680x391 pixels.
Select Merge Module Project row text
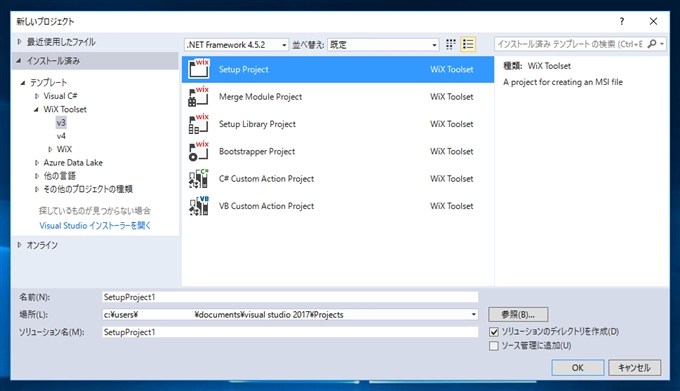260,97
